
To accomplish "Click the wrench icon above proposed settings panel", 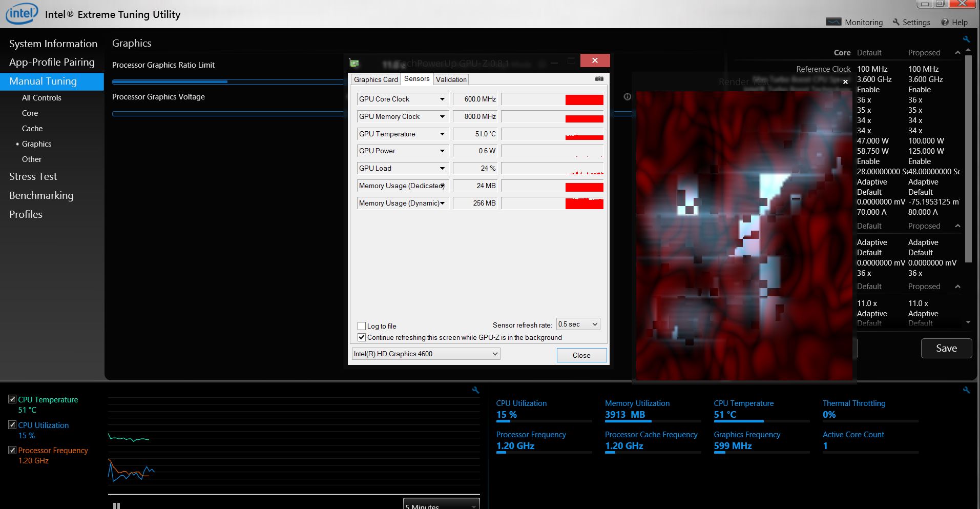I will coord(966,39).
